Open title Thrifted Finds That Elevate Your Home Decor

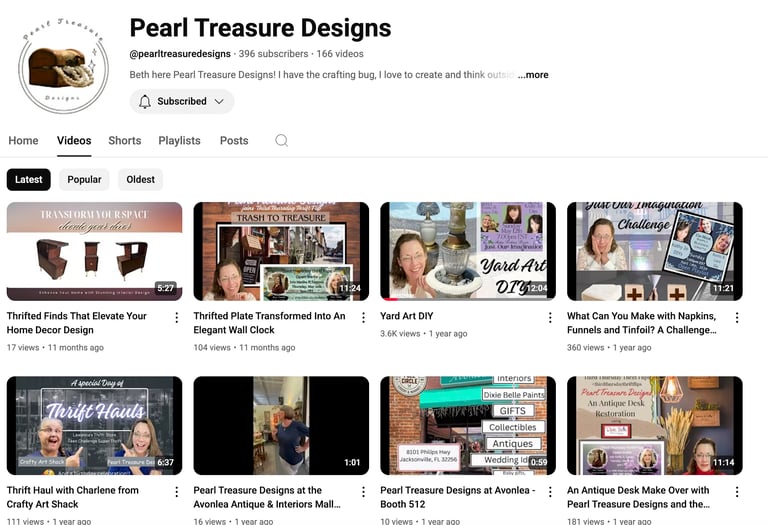(76, 323)
